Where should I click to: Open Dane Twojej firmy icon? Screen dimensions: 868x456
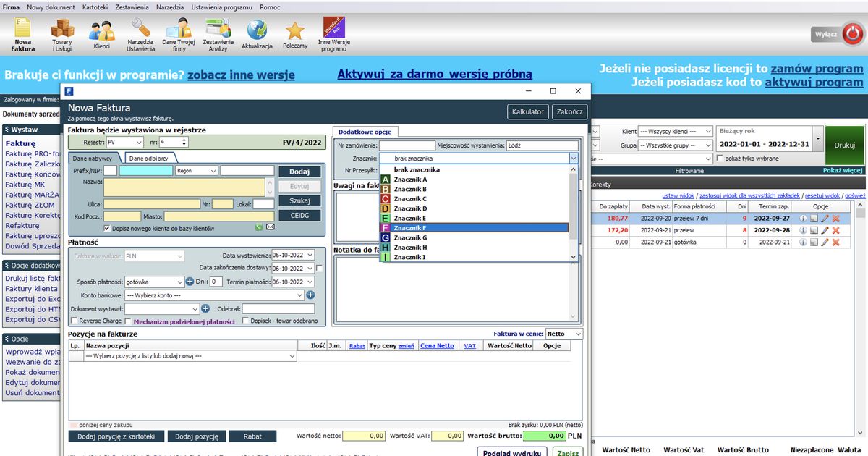(179, 35)
